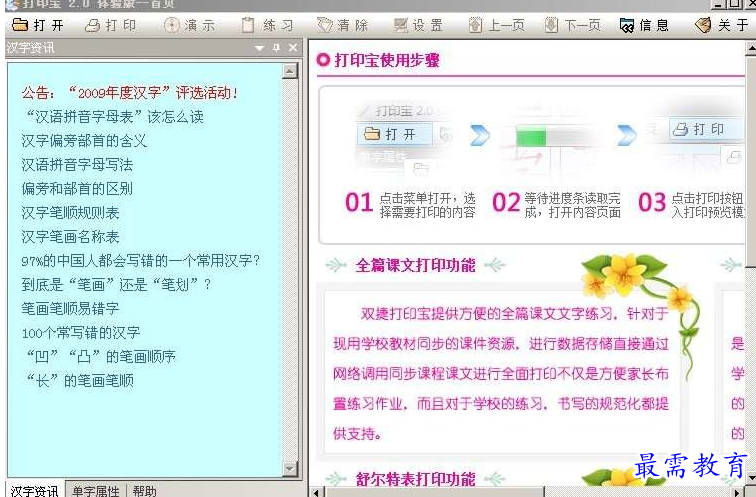Open 97%的中国人都会写错 article
The height and width of the screenshot is (497, 756).
coord(141,261)
